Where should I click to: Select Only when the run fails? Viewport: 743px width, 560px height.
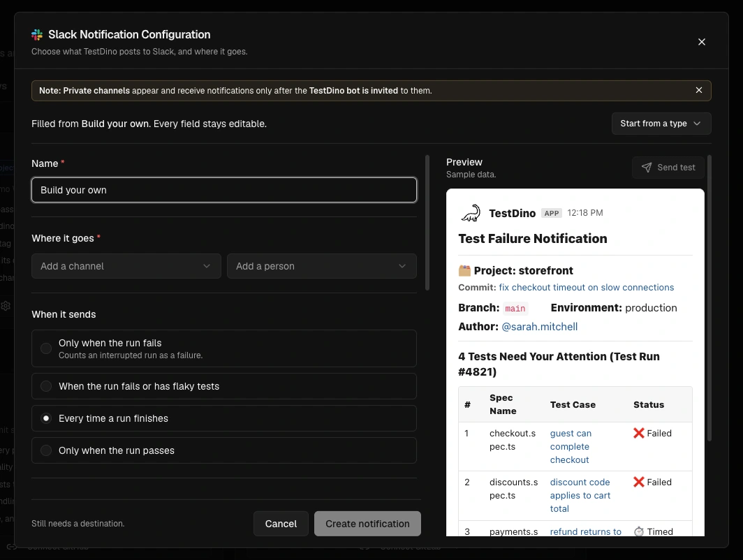click(x=223, y=348)
